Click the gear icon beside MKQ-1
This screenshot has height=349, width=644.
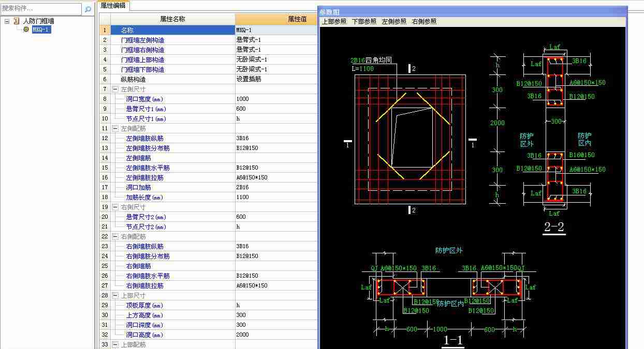[26, 29]
